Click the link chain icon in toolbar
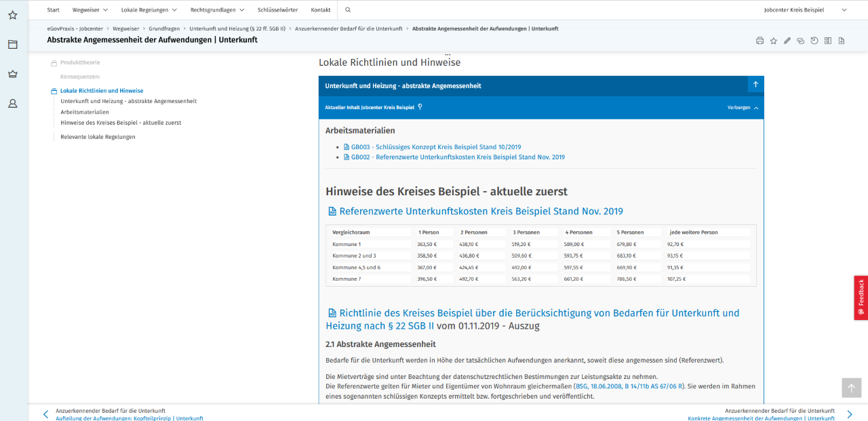 (x=800, y=41)
